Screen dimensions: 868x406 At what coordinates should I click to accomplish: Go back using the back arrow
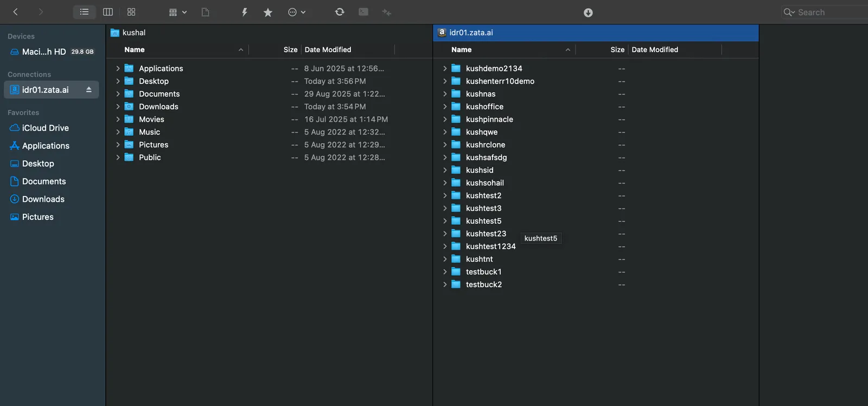tap(15, 12)
